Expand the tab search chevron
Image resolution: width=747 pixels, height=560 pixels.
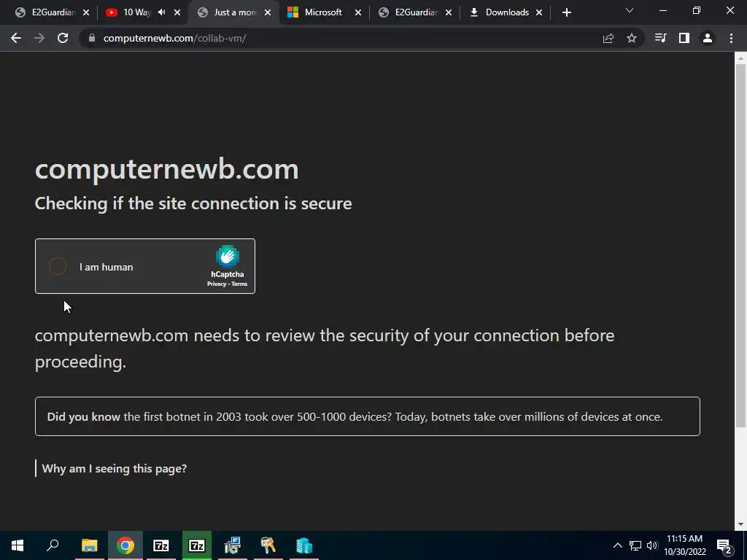coord(630,10)
